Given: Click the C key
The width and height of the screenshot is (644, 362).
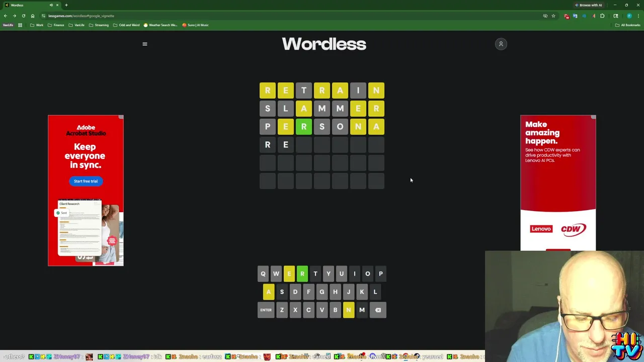Looking at the screenshot, I should [308, 310].
